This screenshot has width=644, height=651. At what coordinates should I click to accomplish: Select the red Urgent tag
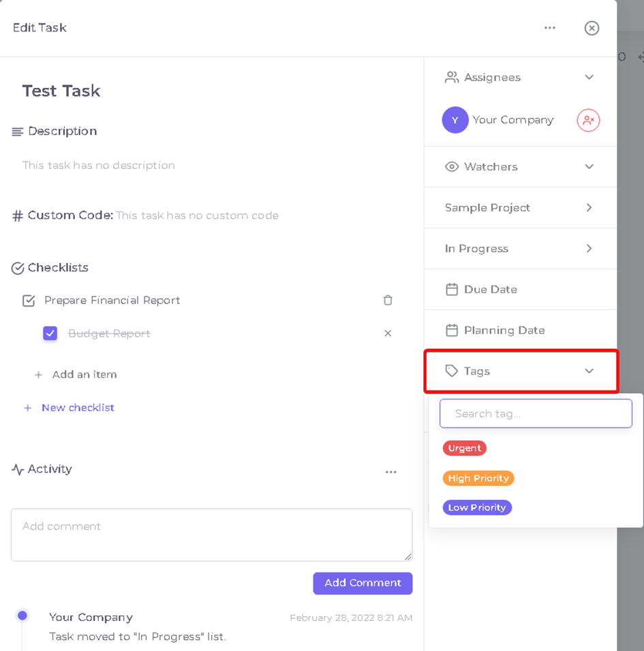point(464,449)
